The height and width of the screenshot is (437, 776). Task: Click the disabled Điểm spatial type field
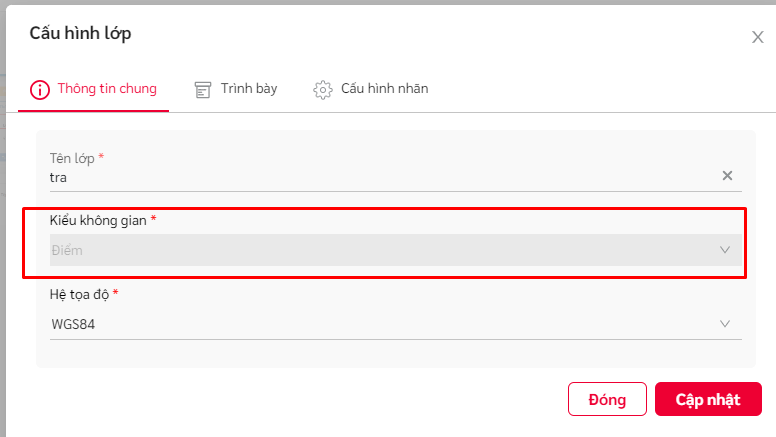(x=395, y=250)
